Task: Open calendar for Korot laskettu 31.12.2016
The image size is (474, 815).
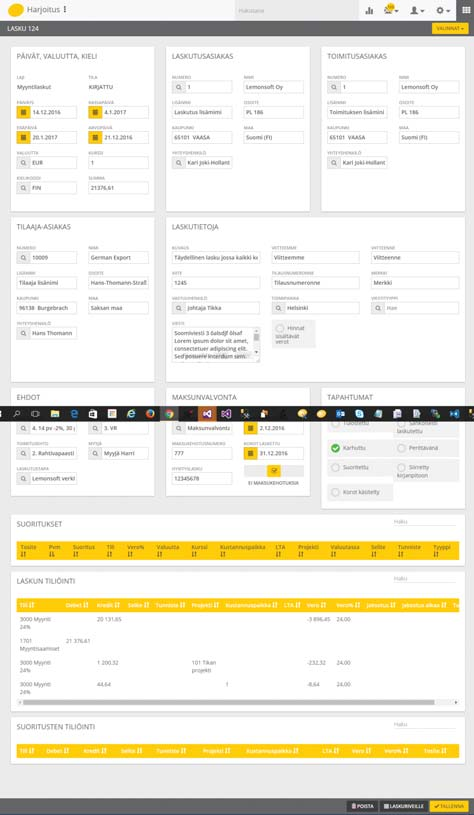Action: pos(251,453)
